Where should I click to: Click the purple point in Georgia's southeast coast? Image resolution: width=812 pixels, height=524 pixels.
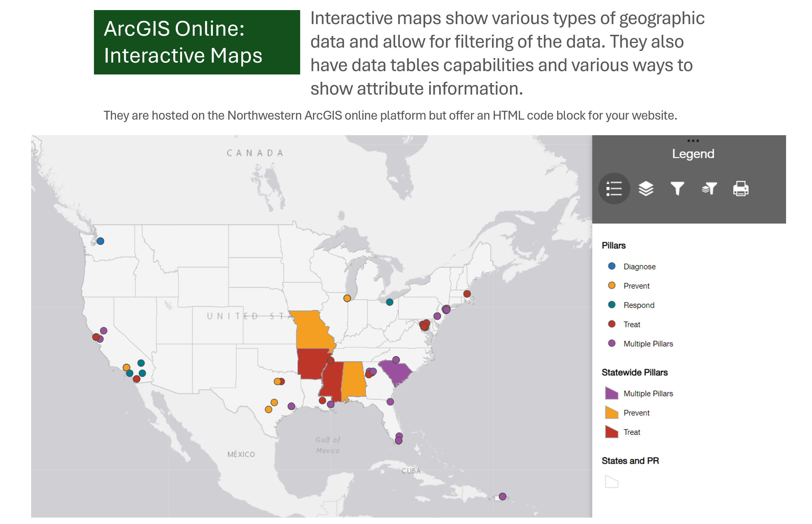pos(390,402)
